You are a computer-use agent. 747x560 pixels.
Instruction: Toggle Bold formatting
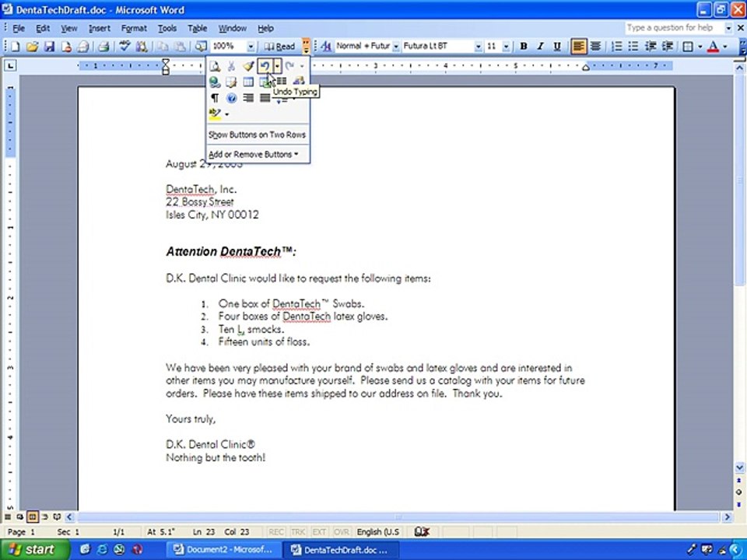point(524,46)
